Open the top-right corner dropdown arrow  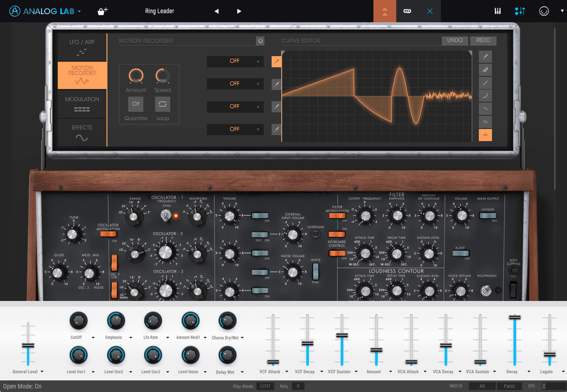[562, 11]
